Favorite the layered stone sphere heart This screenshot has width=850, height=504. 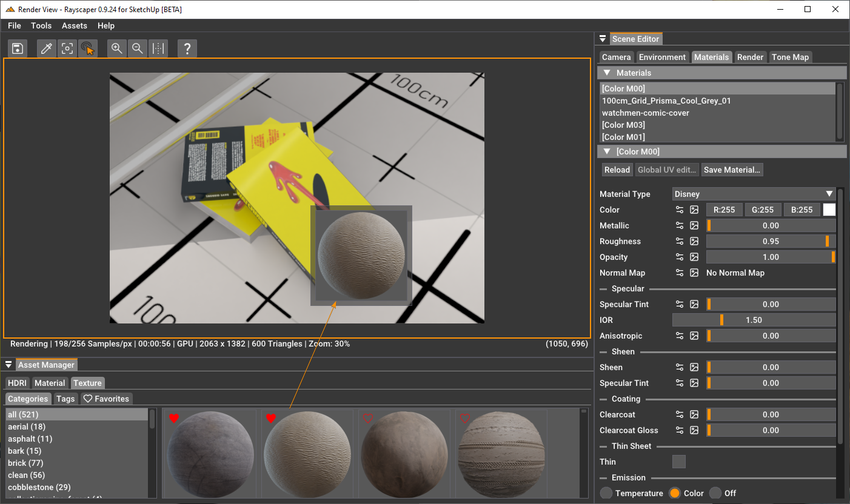465,418
